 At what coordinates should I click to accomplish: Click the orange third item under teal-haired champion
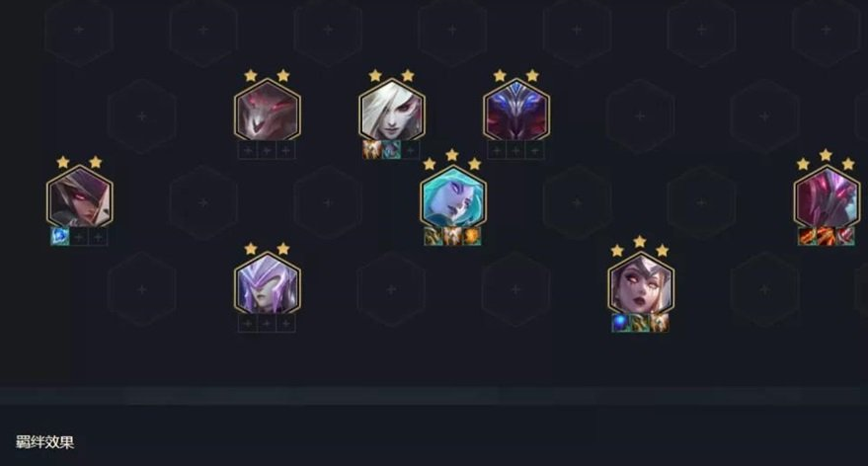(472, 236)
